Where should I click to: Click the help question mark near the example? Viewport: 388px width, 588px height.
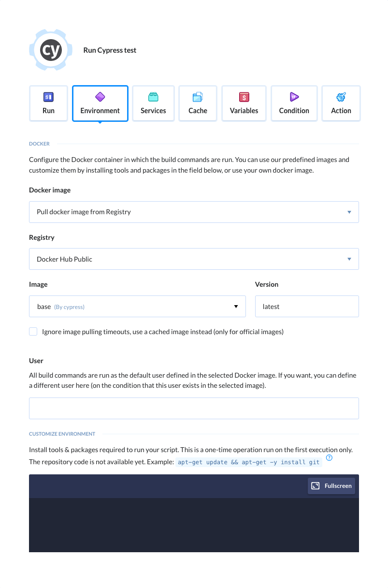329,458
